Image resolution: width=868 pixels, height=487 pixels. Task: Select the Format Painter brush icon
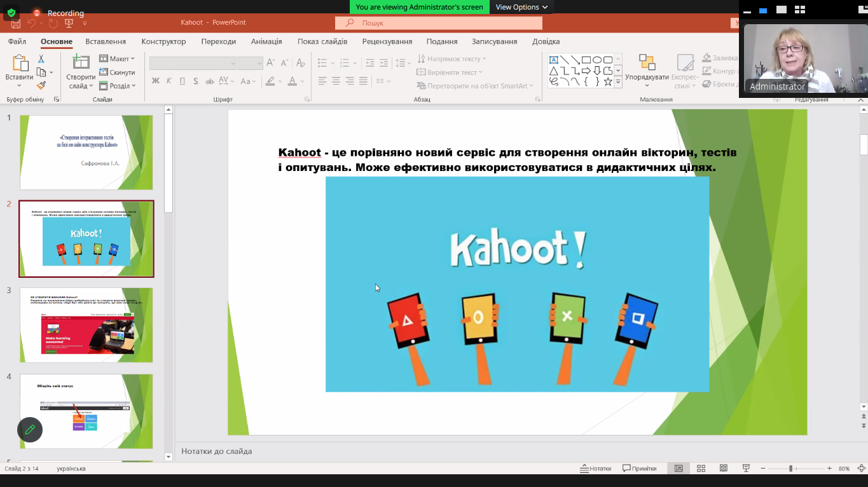[41, 85]
